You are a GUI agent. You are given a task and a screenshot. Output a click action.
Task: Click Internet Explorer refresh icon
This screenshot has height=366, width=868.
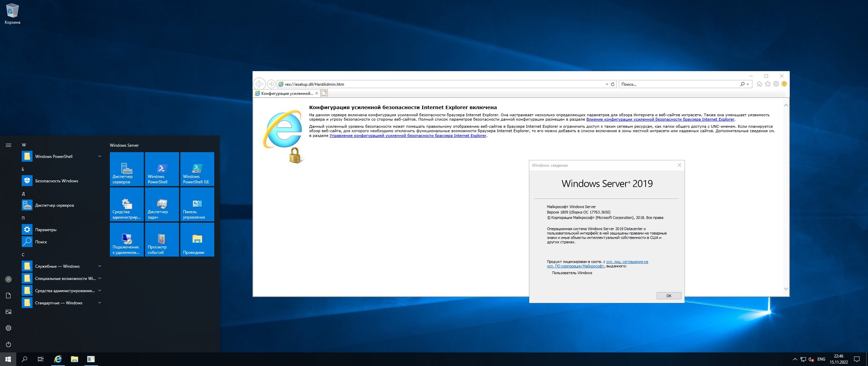click(613, 84)
